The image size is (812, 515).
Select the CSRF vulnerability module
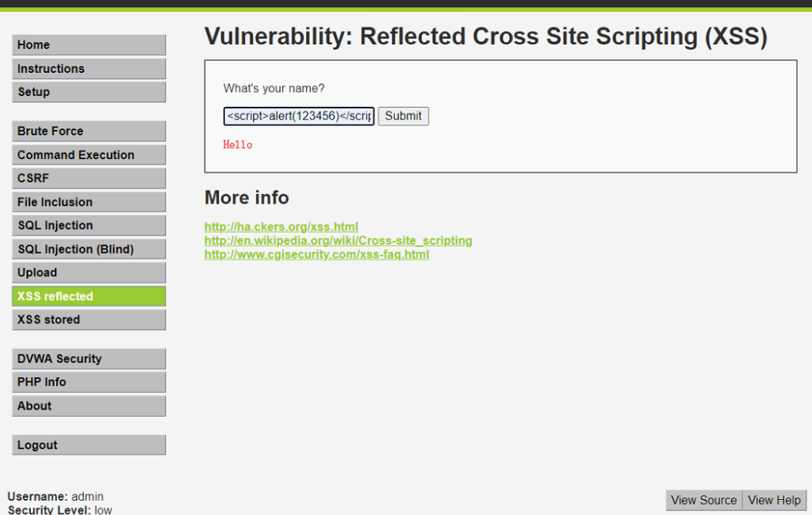pos(88,177)
